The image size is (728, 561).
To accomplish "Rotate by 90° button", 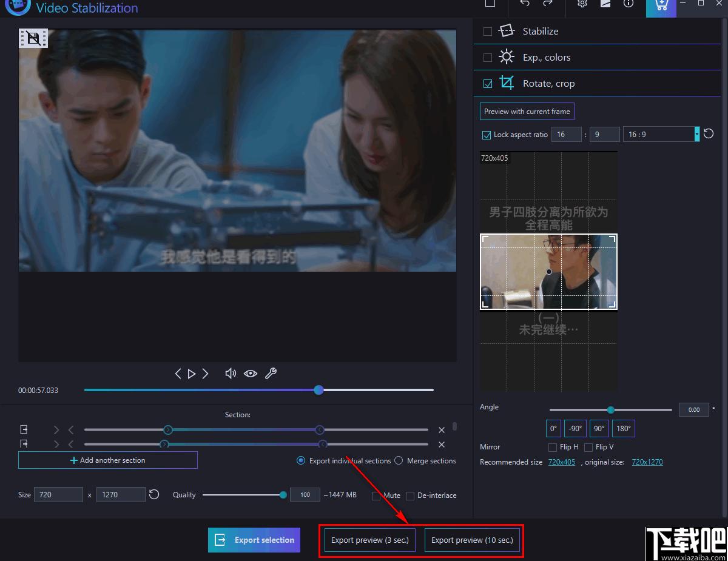I will pyautogui.click(x=599, y=428).
